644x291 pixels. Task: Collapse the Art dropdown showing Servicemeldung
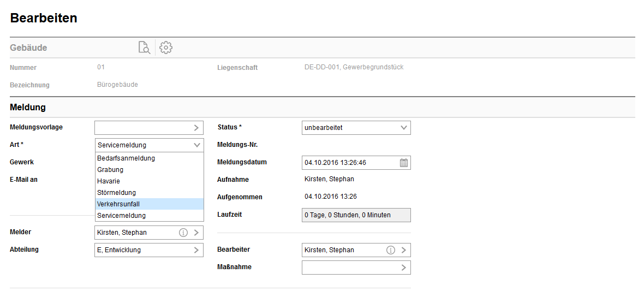[x=196, y=145]
